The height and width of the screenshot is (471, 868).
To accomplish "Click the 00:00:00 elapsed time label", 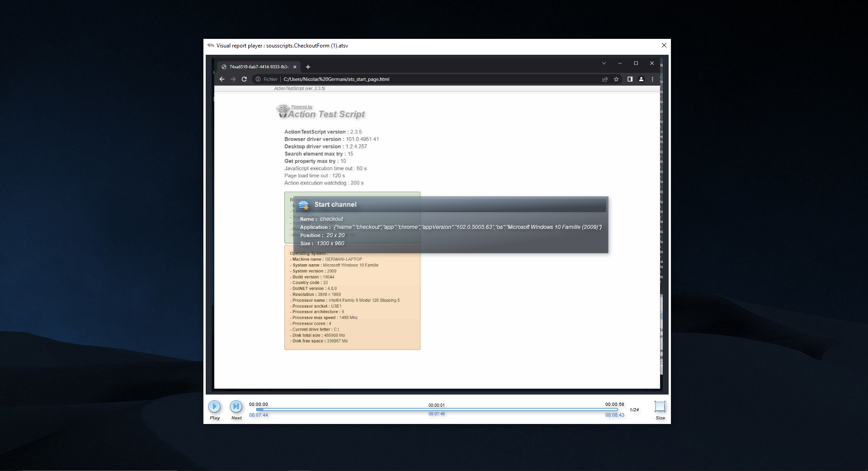I will point(258,404).
